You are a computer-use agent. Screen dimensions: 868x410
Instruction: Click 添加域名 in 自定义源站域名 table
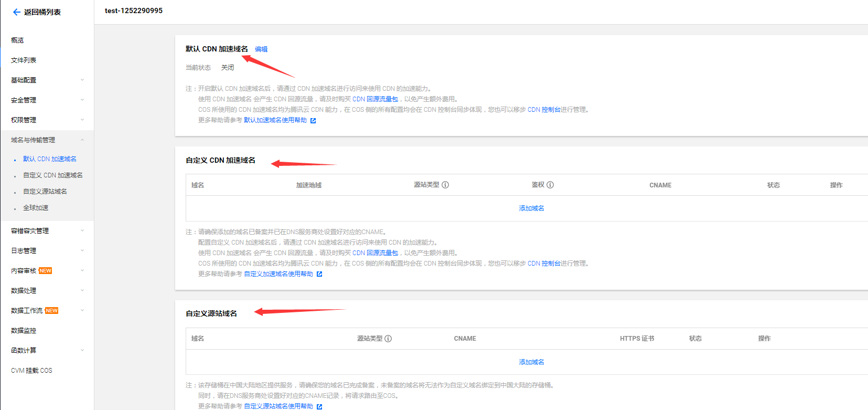click(x=531, y=362)
